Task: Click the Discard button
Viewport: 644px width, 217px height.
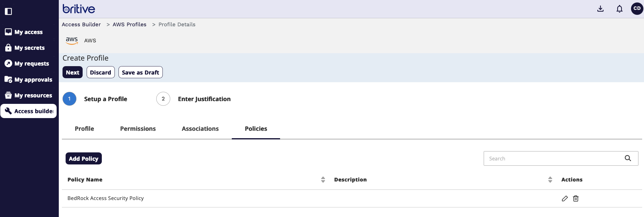Action: point(101,72)
